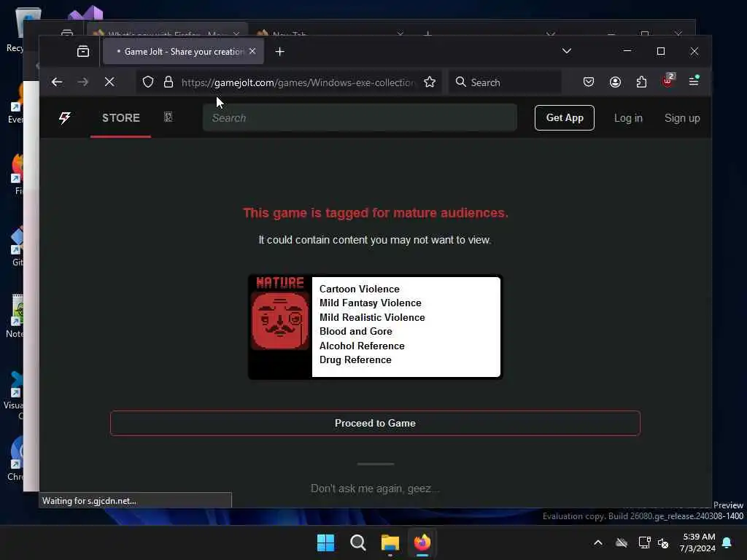Viewport: 747px width, 560px height.
Task: Bookmark this page with the star icon
Action: [x=430, y=82]
